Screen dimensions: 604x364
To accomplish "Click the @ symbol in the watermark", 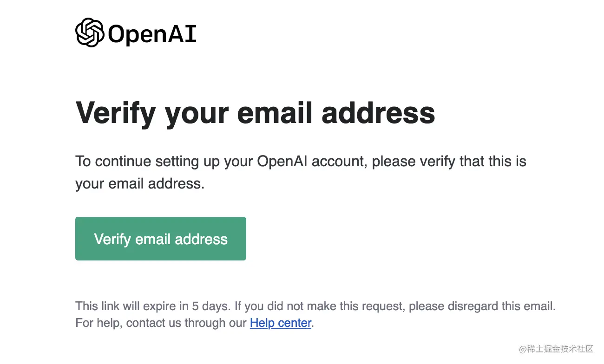I will point(523,349).
